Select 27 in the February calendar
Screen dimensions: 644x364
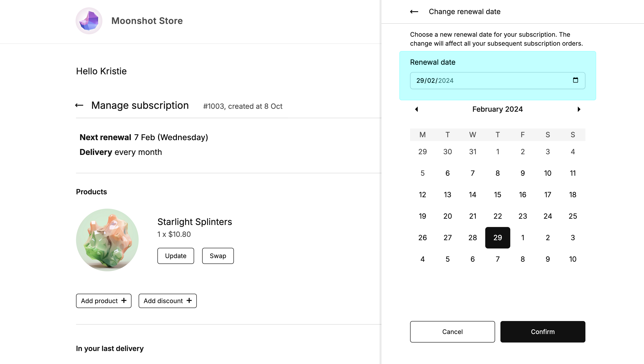click(x=447, y=238)
